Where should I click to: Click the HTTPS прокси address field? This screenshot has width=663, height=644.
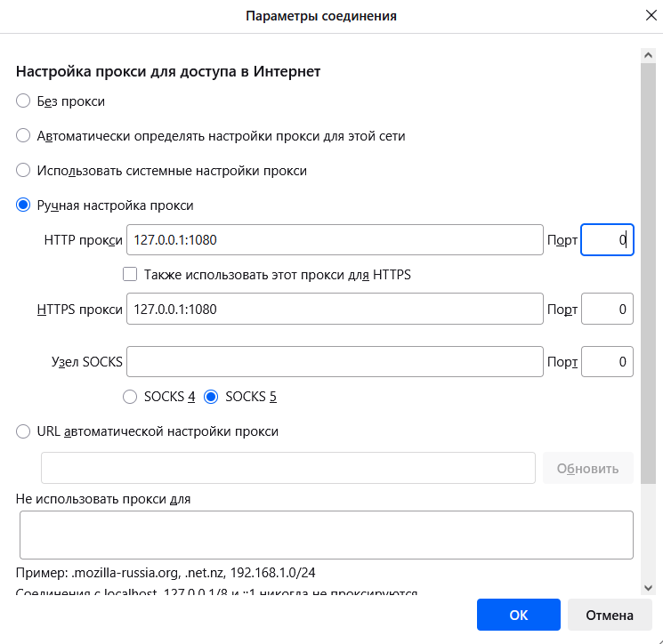coord(335,309)
